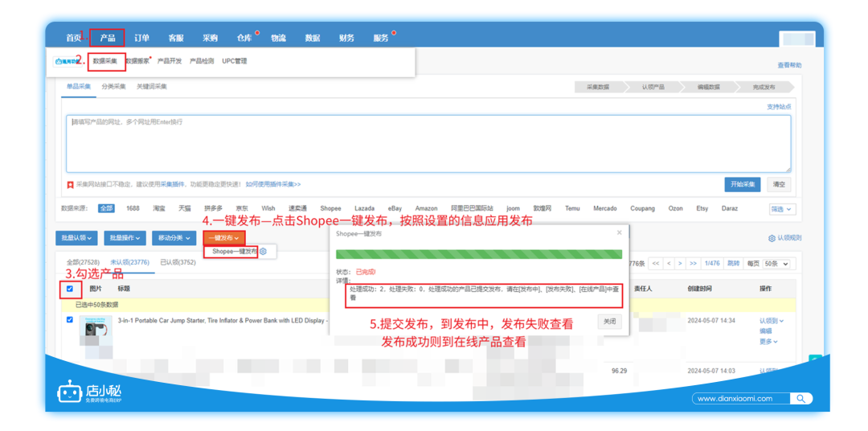Screen dimensions: 868x431
Task: Open the 批量操作 dropdown
Action: tap(127, 238)
